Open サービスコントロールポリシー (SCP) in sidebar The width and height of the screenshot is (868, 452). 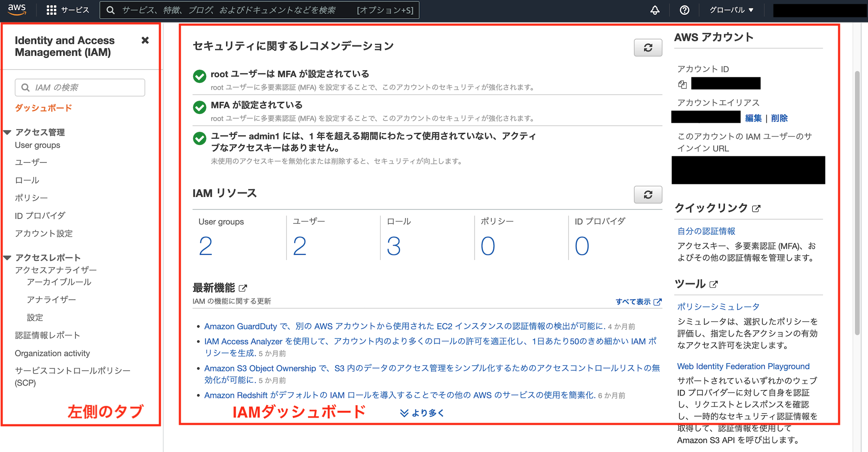pyautogui.click(x=73, y=377)
